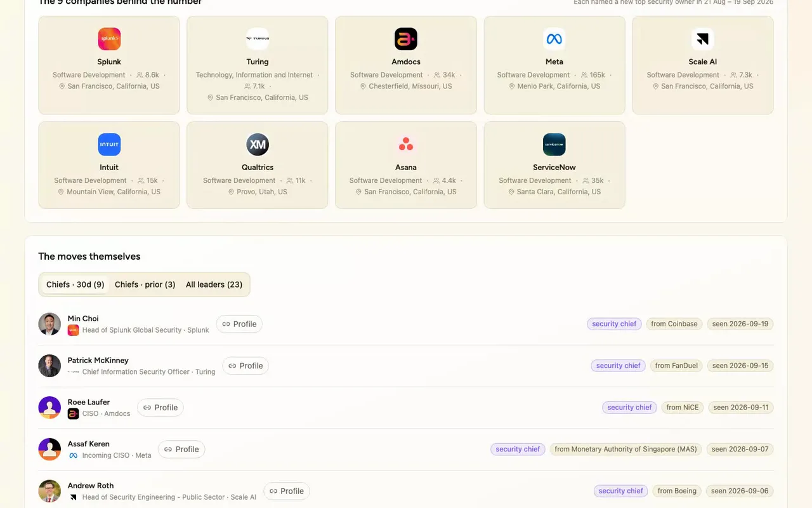Click 'Menlo Park, California, US' location
This screenshot has height=508, width=812.
[559, 86]
